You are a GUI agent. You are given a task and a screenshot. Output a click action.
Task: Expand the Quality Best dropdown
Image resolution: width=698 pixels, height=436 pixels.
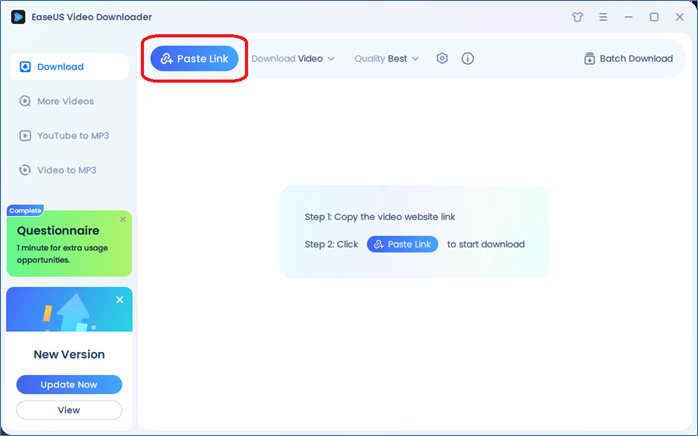(x=386, y=58)
